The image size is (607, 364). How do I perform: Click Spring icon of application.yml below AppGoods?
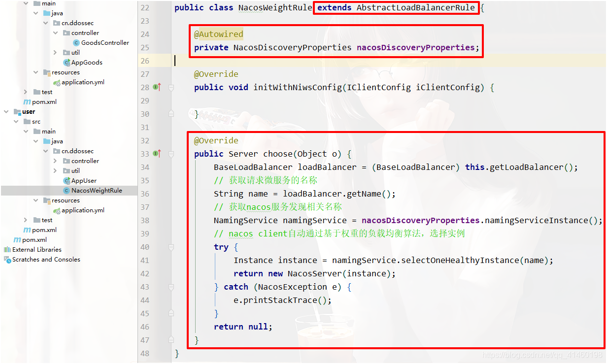click(x=57, y=82)
